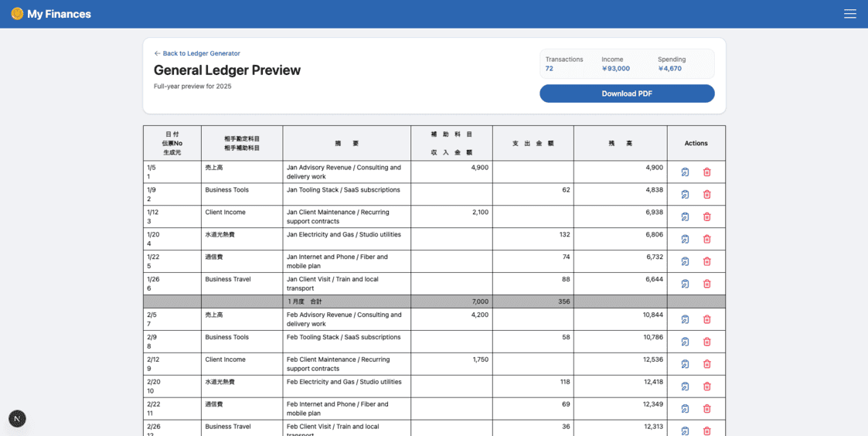868x436 pixels.
Task: Edit the Feb Client Maintenance entry
Action: click(x=685, y=364)
